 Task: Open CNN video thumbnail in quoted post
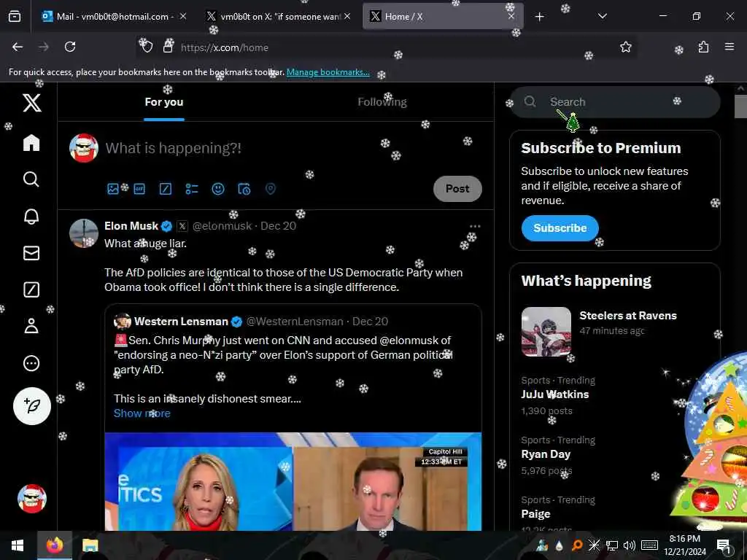click(293, 481)
